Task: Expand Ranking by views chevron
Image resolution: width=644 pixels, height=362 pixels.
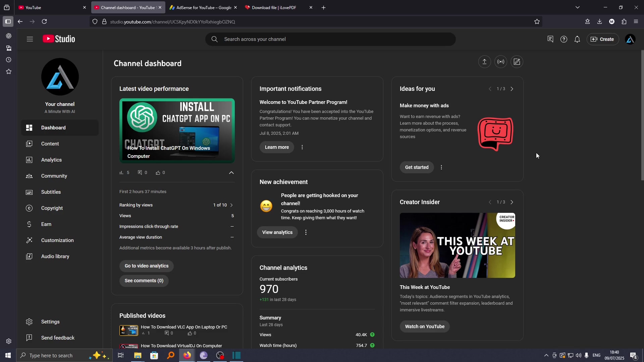Action: coord(231,205)
